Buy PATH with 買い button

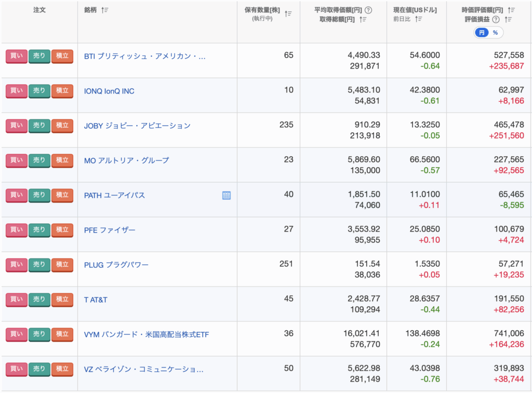pos(16,195)
